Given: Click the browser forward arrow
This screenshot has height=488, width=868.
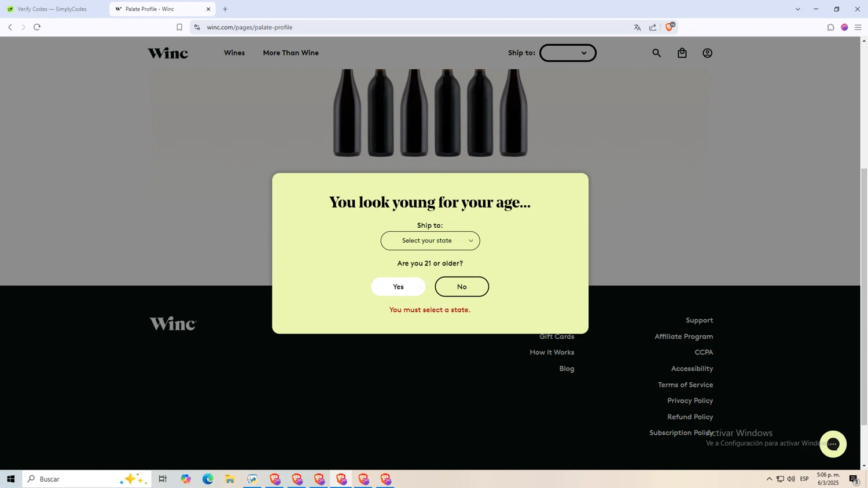Looking at the screenshot, I should click(23, 27).
